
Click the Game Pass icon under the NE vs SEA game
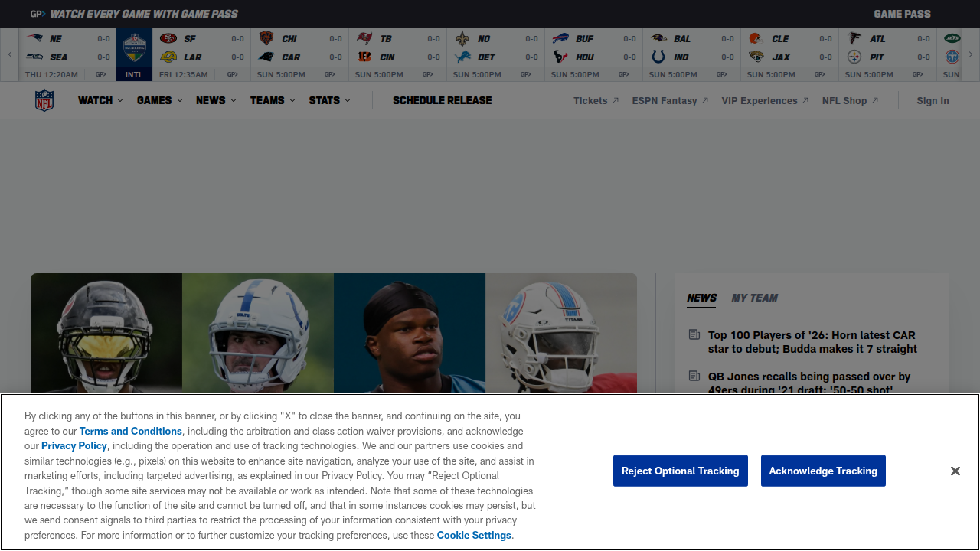tap(100, 74)
